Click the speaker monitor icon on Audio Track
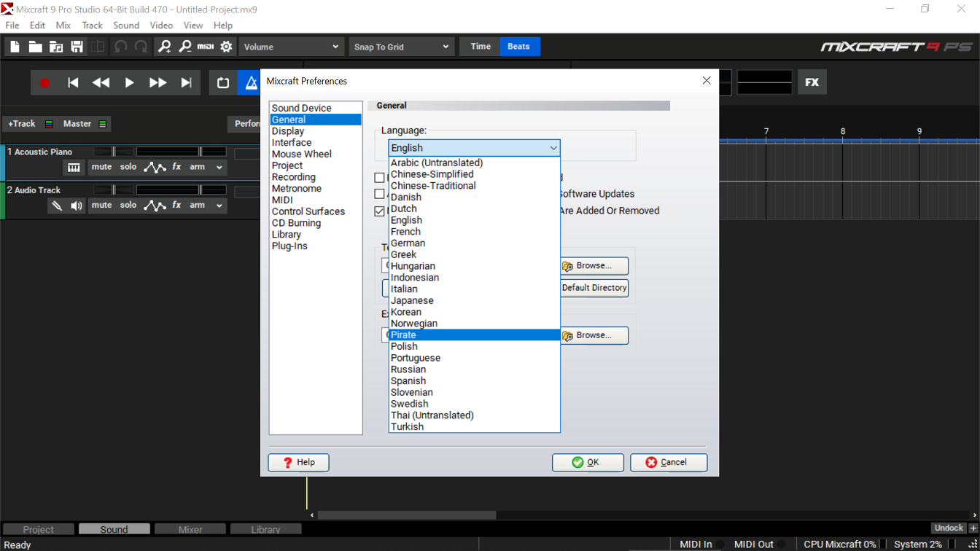Viewport: 980px width, 551px height. coord(76,206)
